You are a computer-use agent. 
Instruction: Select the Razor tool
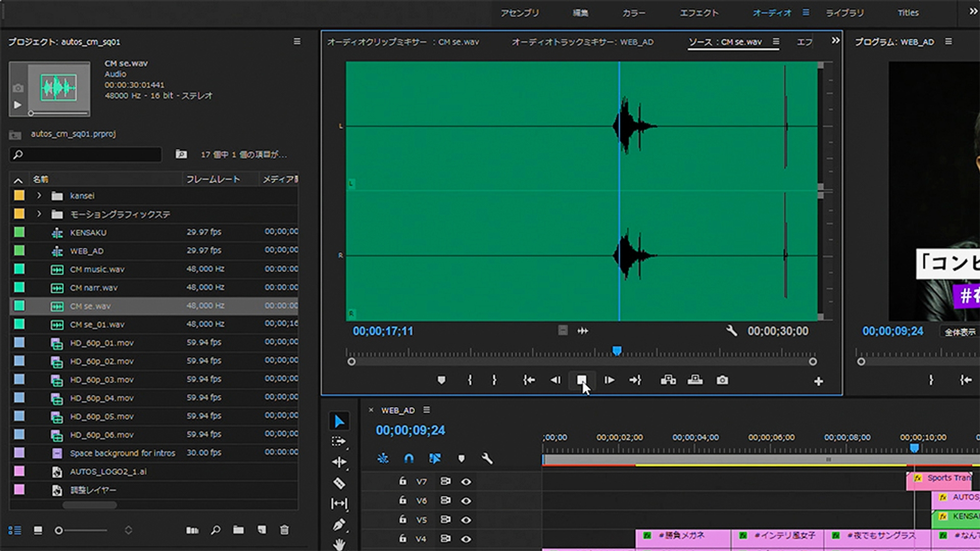pyautogui.click(x=339, y=483)
